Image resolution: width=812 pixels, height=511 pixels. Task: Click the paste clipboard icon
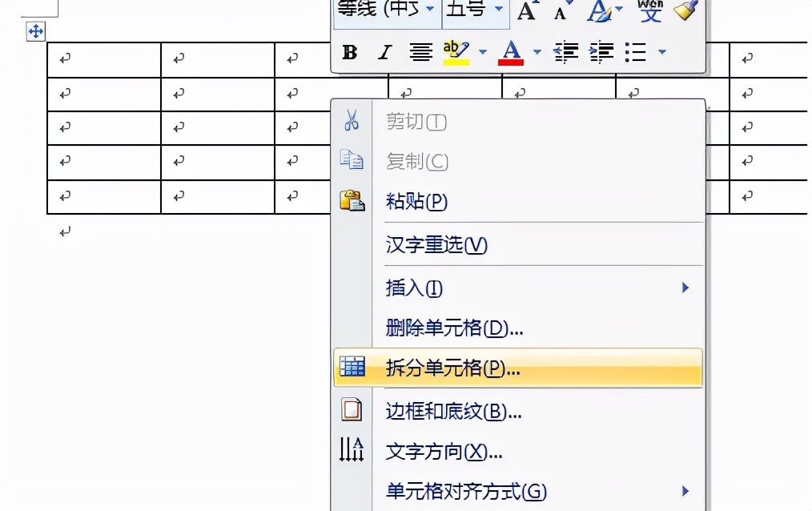click(x=352, y=200)
